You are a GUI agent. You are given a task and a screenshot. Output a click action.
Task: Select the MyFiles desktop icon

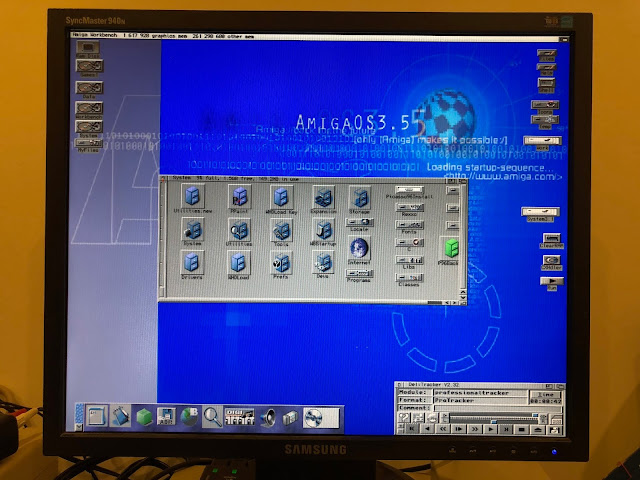89,143
